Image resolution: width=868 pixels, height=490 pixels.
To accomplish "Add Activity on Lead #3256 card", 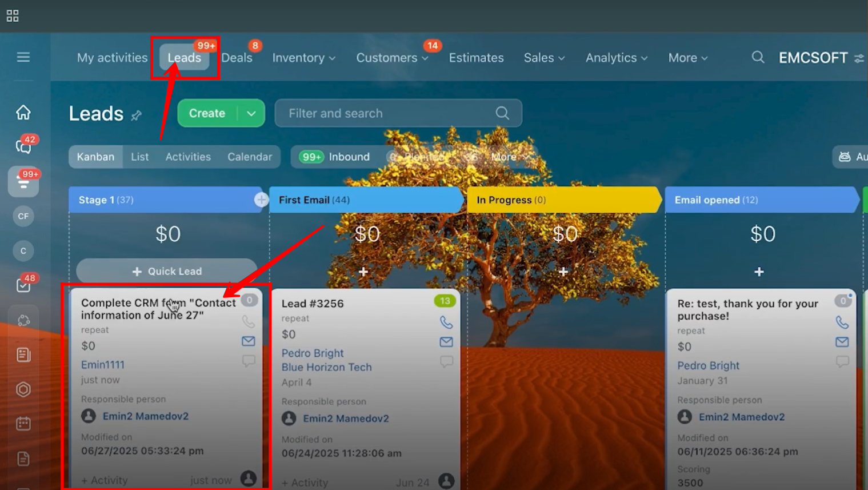I will click(305, 483).
